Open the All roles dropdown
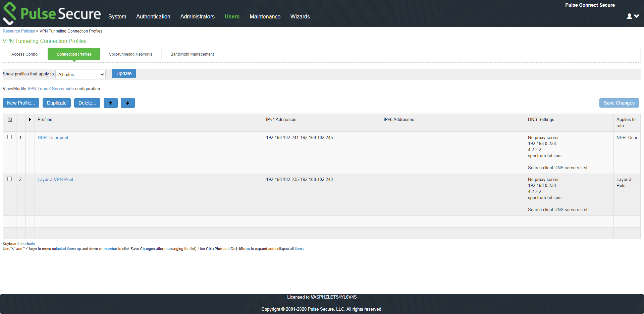Screen dimensions: 644x314 [81, 74]
